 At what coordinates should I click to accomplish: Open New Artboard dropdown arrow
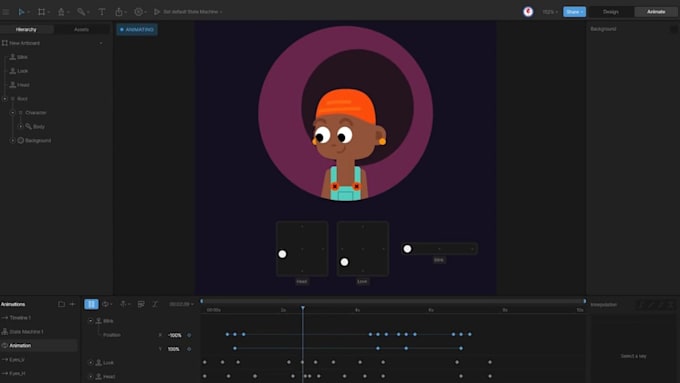101,43
